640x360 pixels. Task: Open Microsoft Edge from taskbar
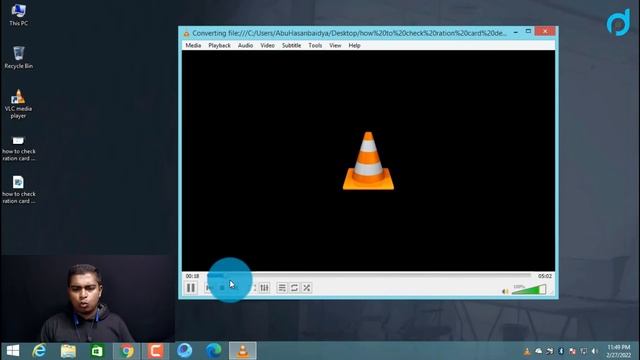(x=213, y=351)
